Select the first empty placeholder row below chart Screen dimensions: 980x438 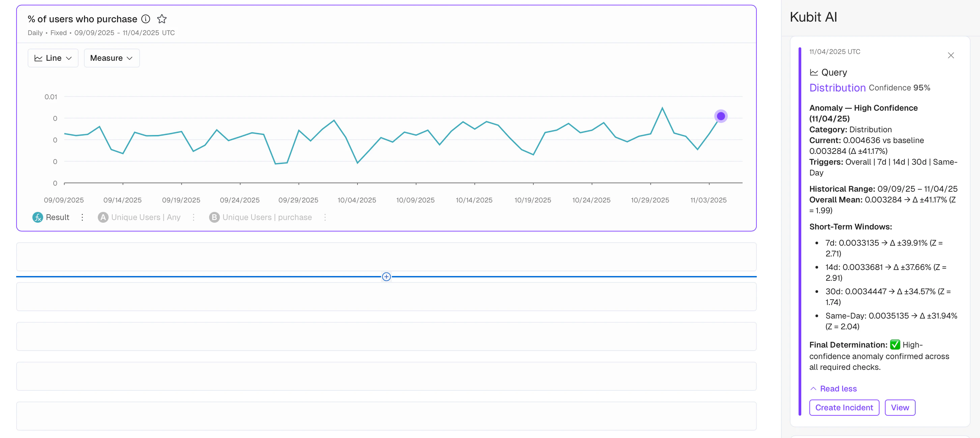pyautogui.click(x=386, y=257)
